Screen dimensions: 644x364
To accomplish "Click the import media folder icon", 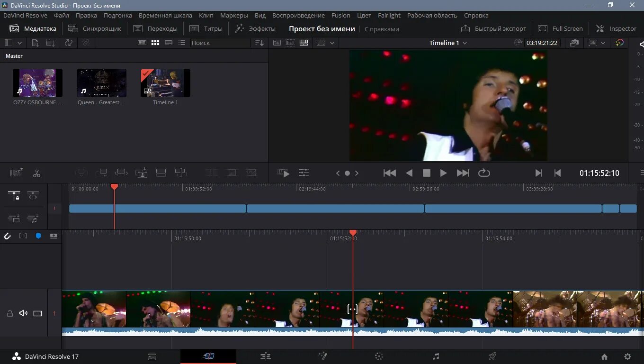I will [50, 43].
